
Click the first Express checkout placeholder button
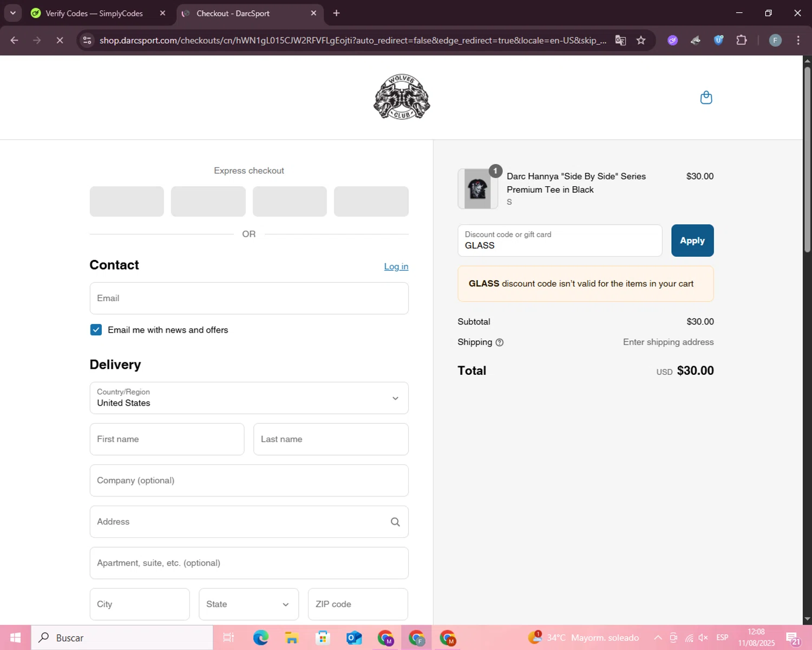pyautogui.click(x=127, y=201)
